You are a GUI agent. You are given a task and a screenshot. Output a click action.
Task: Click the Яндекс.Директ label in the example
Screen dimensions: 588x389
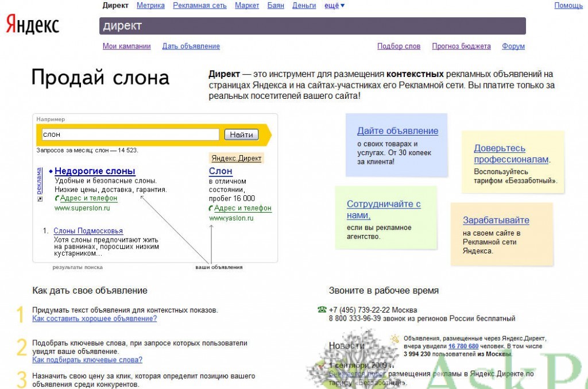(x=236, y=159)
